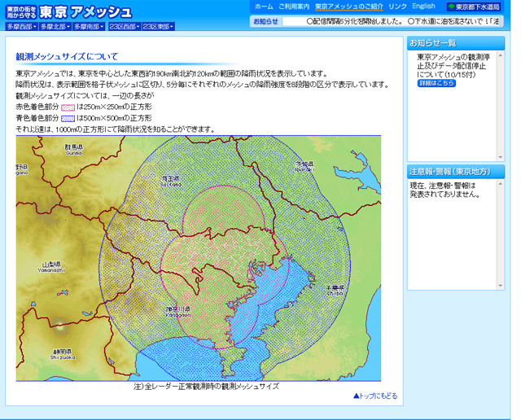The height and width of the screenshot is (420, 521).
Task: Click the observation mesh size map image
Action: (x=199, y=258)
